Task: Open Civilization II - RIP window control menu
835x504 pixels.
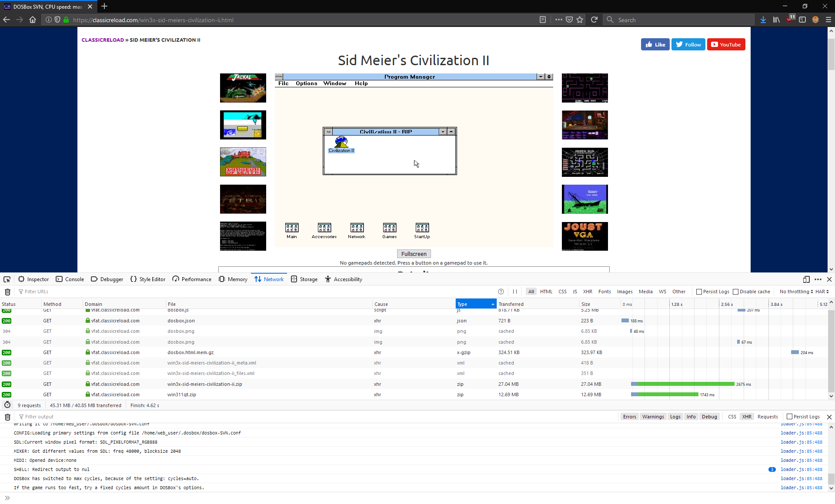Action: [328, 132]
